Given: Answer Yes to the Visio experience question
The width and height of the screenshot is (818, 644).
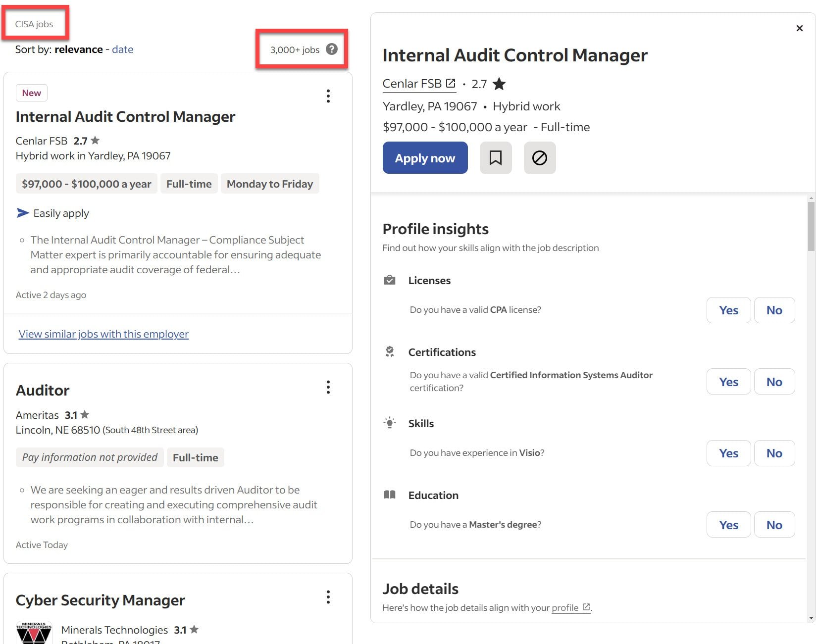Looking at the screenshot, I should (x=728, y=453).
